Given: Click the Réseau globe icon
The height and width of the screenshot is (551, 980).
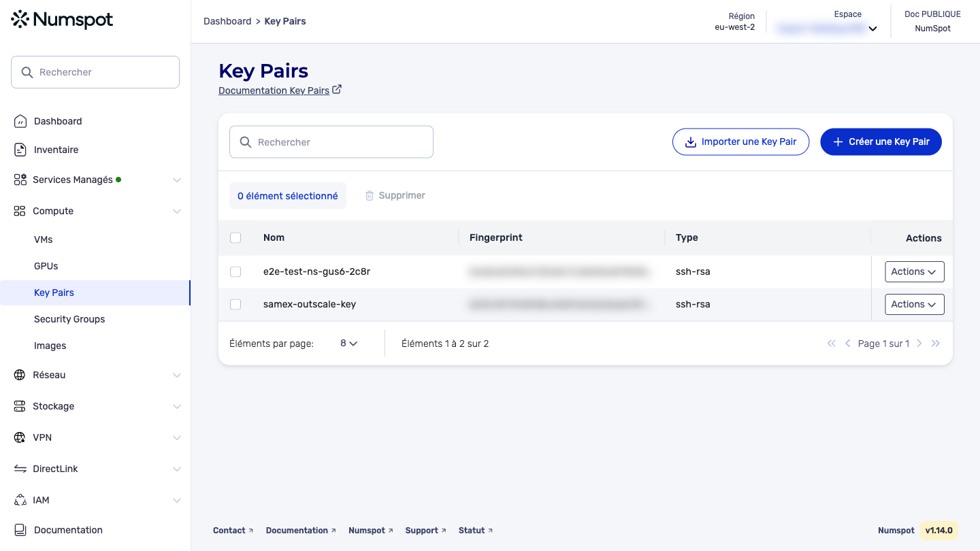Looking at the screenshot, I should (20, 375).
